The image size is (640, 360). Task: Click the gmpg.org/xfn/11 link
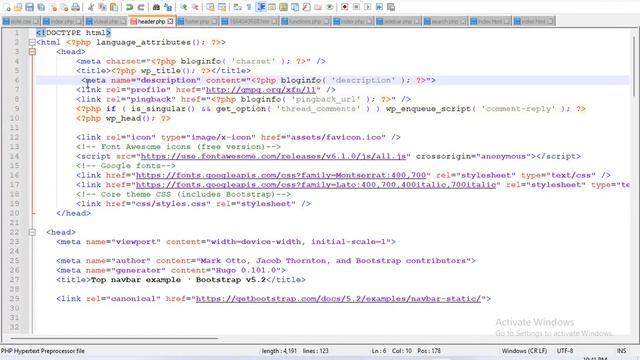coord(261,90)
